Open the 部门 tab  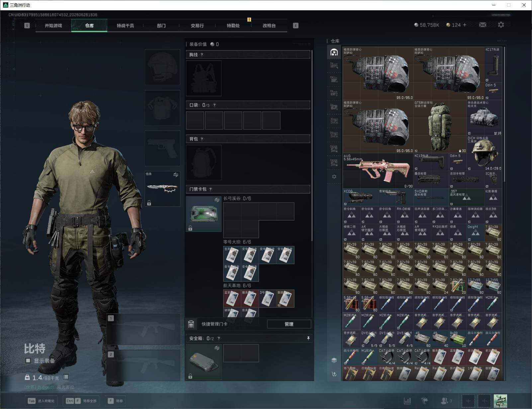[x=161, y=26]
